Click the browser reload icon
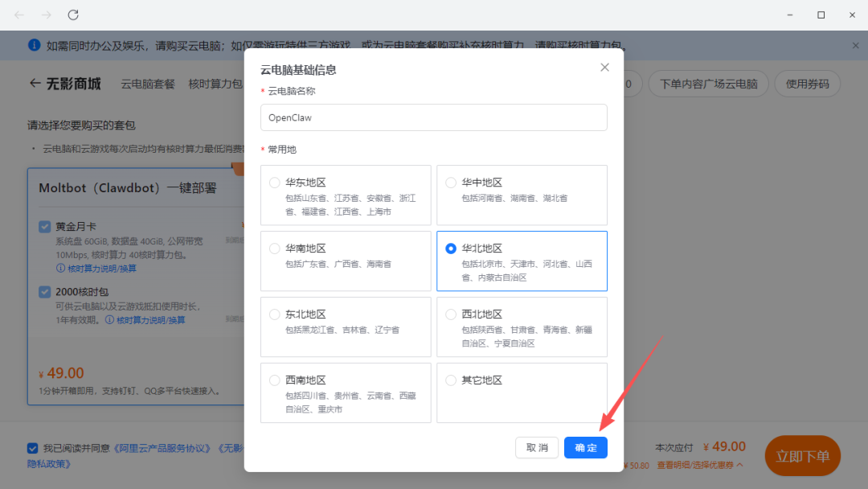This screenshot has height=489, width=868. point(73,15)
